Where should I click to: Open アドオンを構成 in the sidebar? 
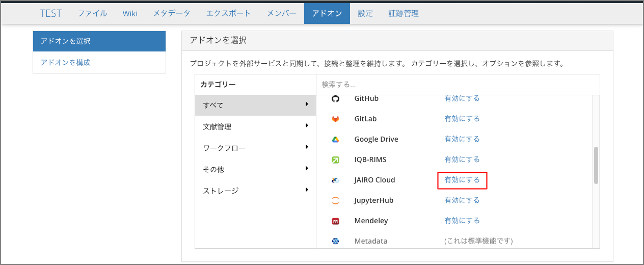pos(99,62)
